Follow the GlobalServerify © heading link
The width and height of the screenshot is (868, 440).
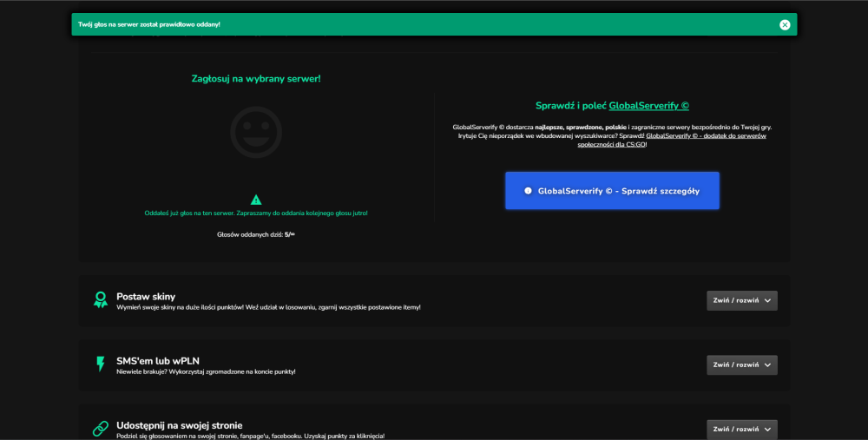click(x=648, y=106)
